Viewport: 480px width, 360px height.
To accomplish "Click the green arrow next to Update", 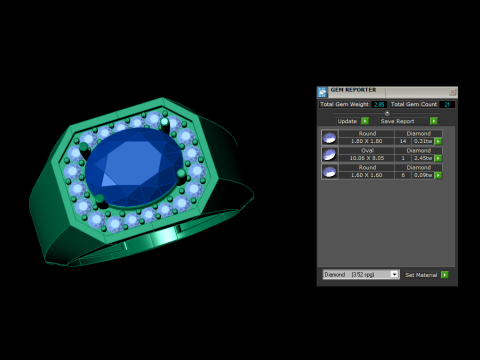I will 365,121.
